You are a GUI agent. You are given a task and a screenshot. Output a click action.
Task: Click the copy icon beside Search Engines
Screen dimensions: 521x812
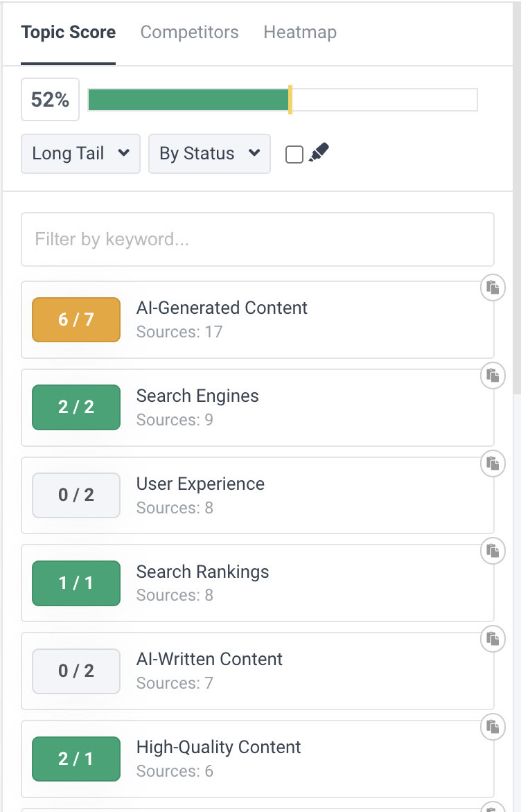pyautogui.click(x=493, y=376)
